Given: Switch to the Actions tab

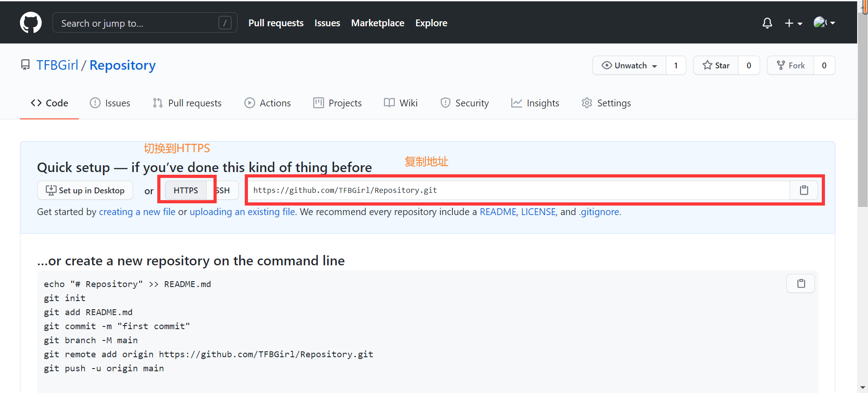Looking at the screenshot, I should (x=267, y=103).
